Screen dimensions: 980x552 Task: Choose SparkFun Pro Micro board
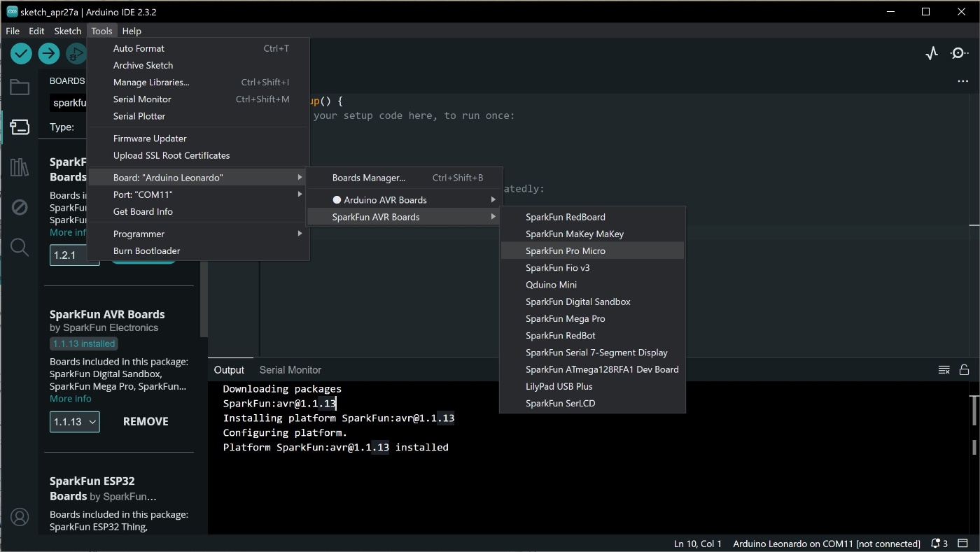point(592,250)
